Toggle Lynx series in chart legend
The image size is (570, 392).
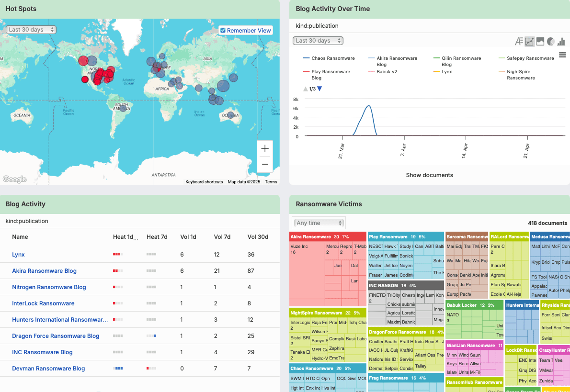tap(443, 72)
